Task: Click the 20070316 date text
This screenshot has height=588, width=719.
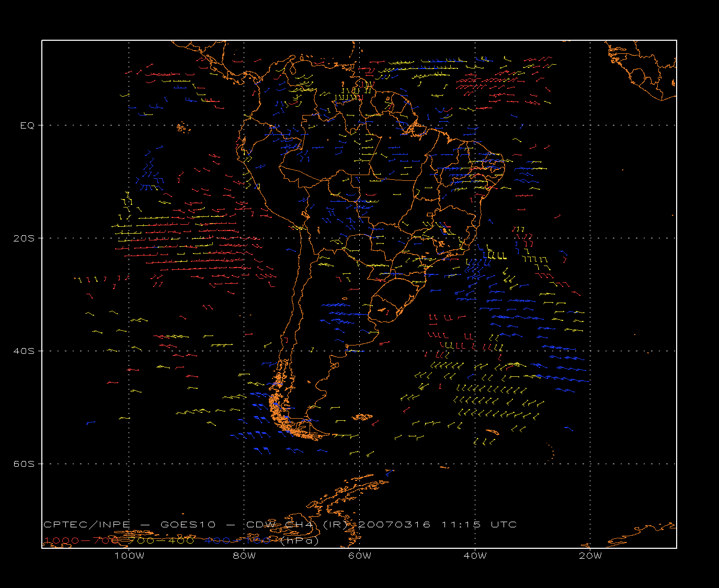Action: [394, 525]
